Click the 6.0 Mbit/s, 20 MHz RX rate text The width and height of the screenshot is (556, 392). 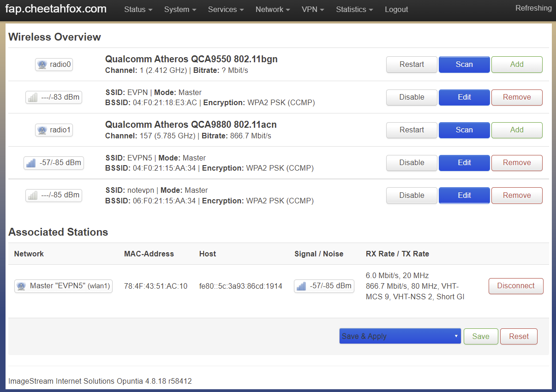397,275
